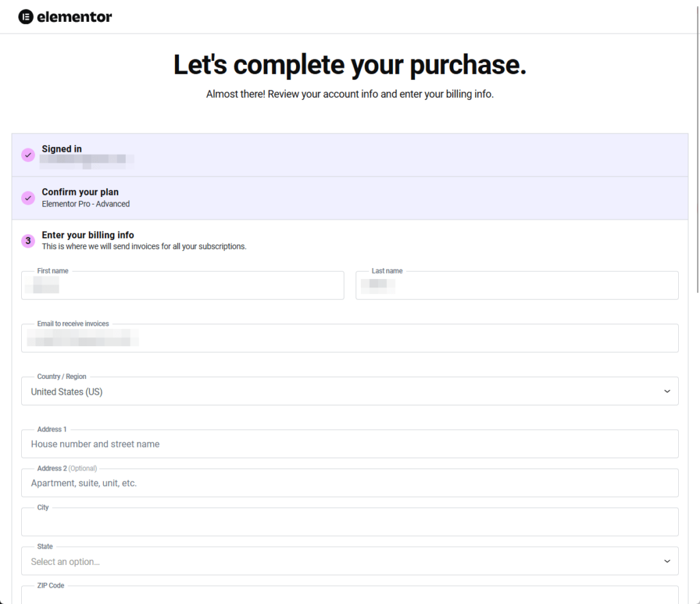The image size is (700, 604).
Task: Open the State dropdown
Action: pyautogui.click(x=350, y=561)
